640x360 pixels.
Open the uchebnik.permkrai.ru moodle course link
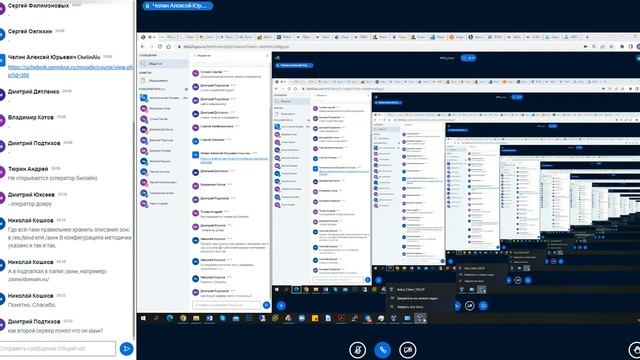click(70, 71)
